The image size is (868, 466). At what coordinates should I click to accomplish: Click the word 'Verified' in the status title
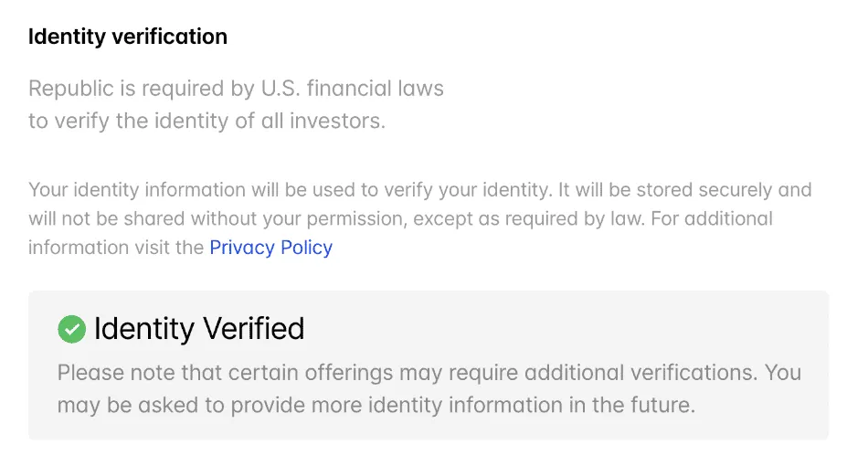(254, 329)
